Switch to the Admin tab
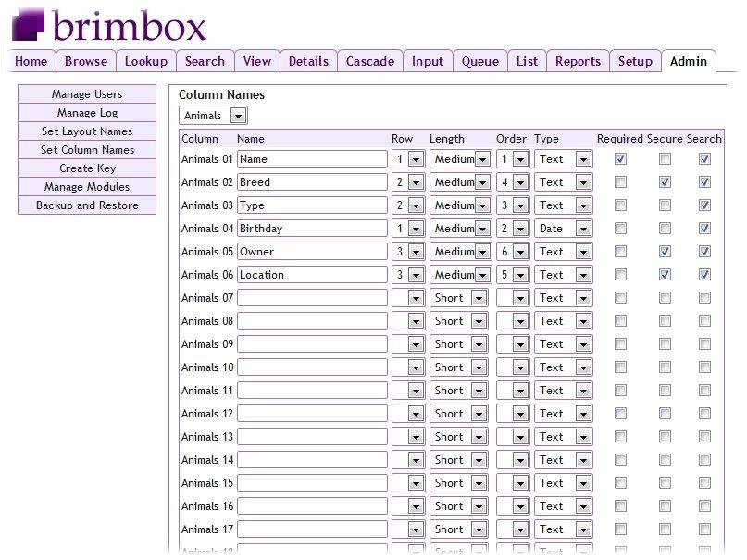The width and height of the screenshot is (747, 560). [690, 61]
